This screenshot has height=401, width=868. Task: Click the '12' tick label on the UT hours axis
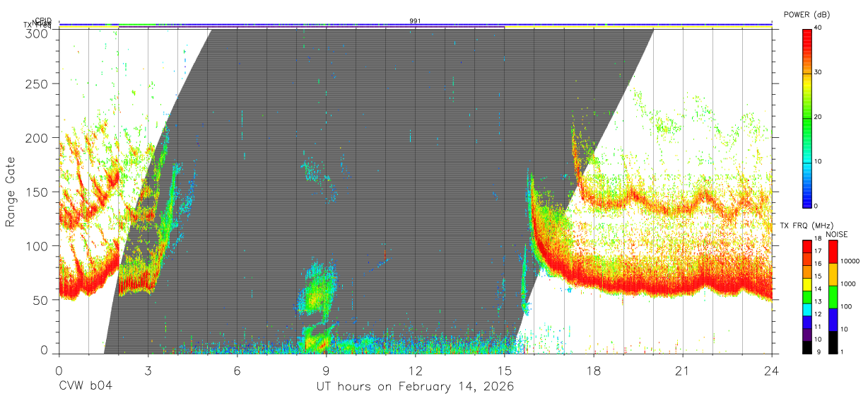click(x=416, y=369)
